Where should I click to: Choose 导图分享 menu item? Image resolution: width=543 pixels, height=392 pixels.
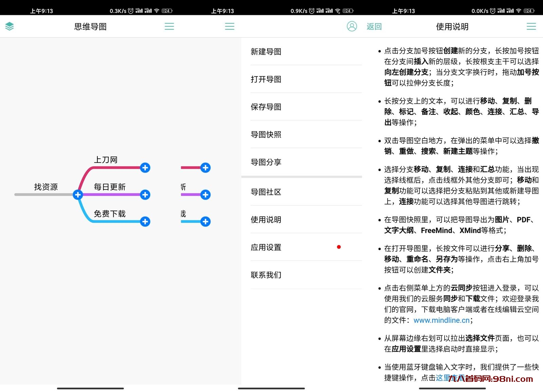point(302,162)
